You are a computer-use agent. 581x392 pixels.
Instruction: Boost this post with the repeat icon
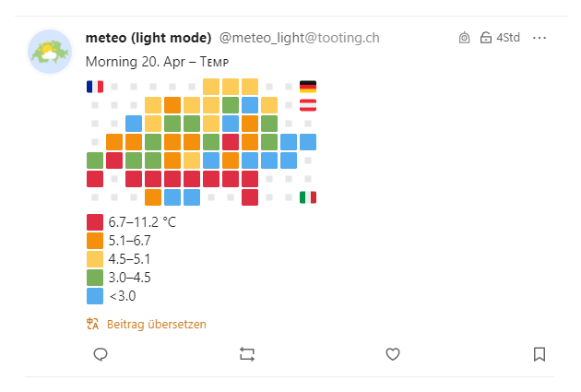coord(246,354)
